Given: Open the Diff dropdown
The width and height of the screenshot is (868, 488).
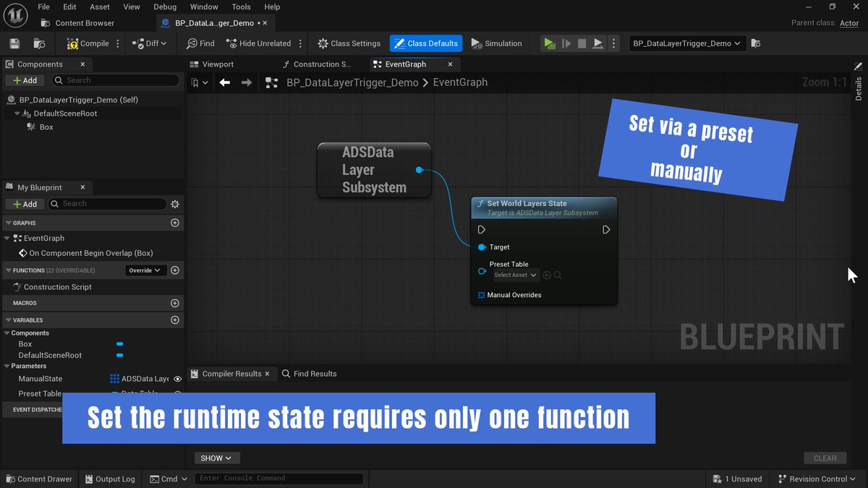Looking at the screenshot, I should (x=150, y=43).
